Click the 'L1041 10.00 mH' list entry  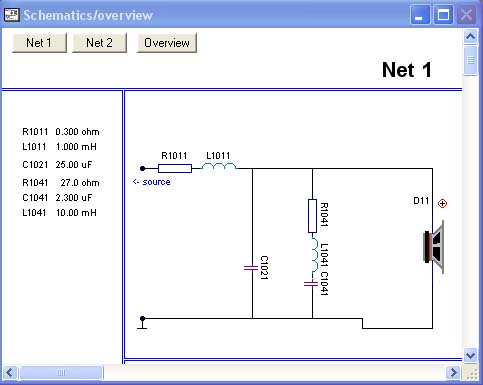(60, 213)
